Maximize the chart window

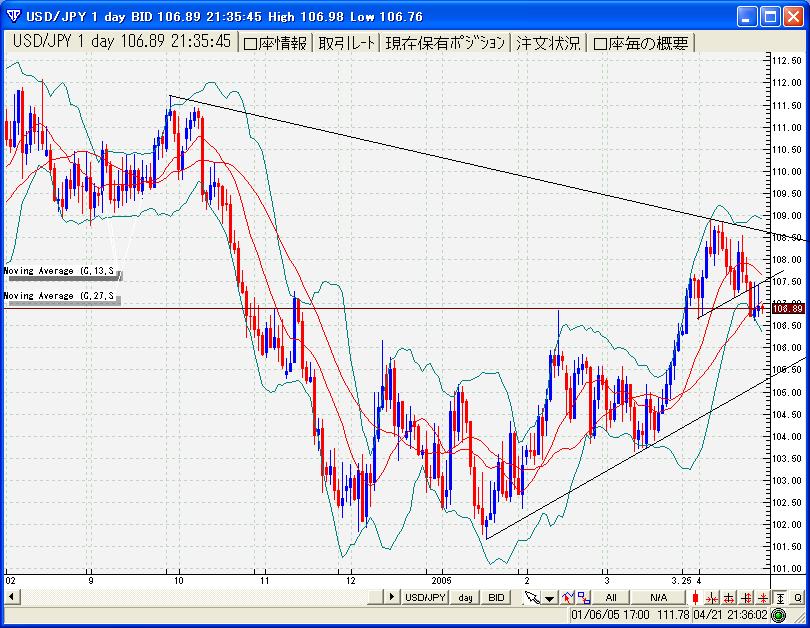pos(770,17)
